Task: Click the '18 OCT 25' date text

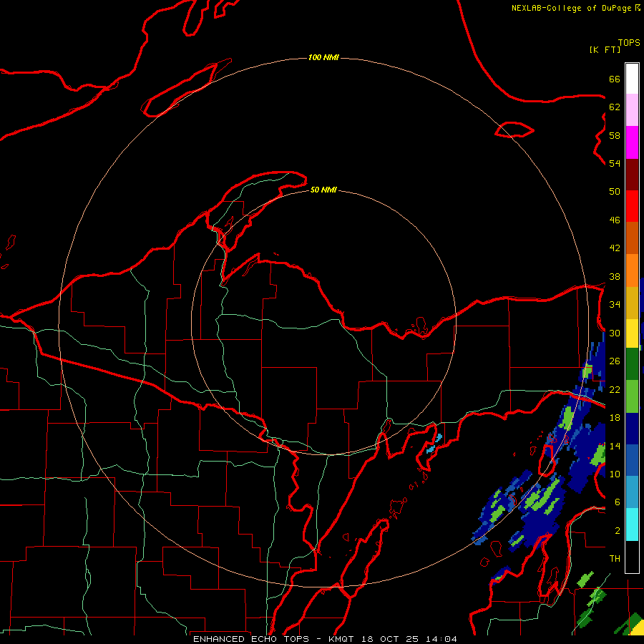Action: point(390,639)
